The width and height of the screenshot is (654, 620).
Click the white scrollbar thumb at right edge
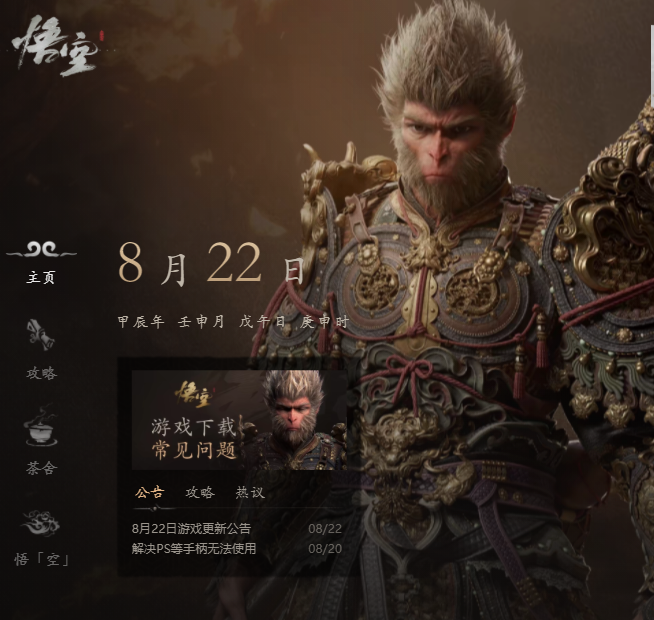tap(652, 65)
